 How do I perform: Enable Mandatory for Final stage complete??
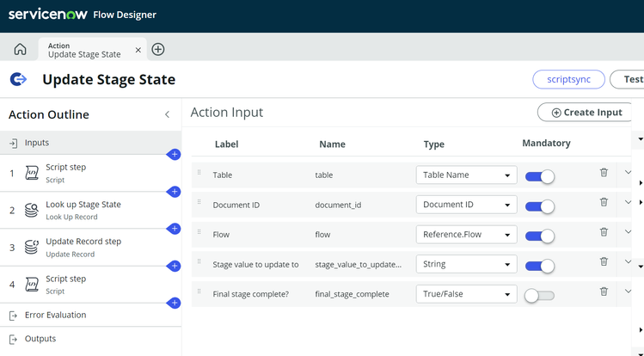click(x=540, y=296)
